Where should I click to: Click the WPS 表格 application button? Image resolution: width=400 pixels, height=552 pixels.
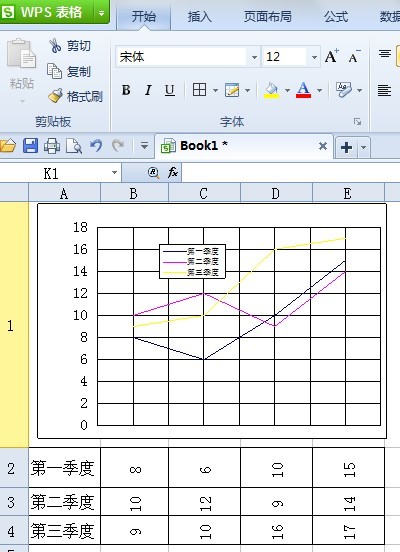[46, 12]
